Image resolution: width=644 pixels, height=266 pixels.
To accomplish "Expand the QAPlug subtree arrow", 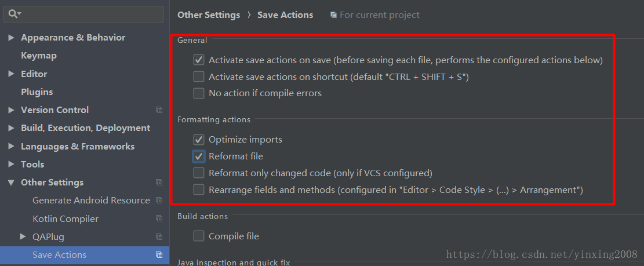I will pos(23,237).
